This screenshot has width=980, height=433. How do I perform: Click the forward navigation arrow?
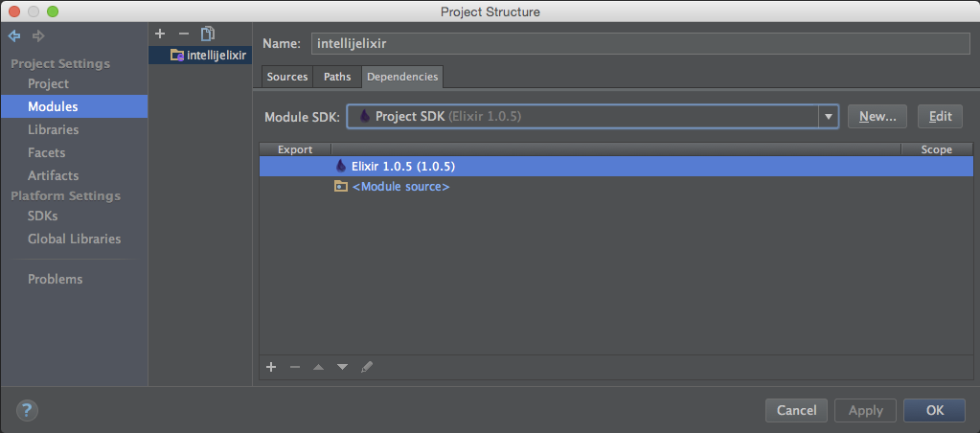pyautogui.click(x=38, y=36)
